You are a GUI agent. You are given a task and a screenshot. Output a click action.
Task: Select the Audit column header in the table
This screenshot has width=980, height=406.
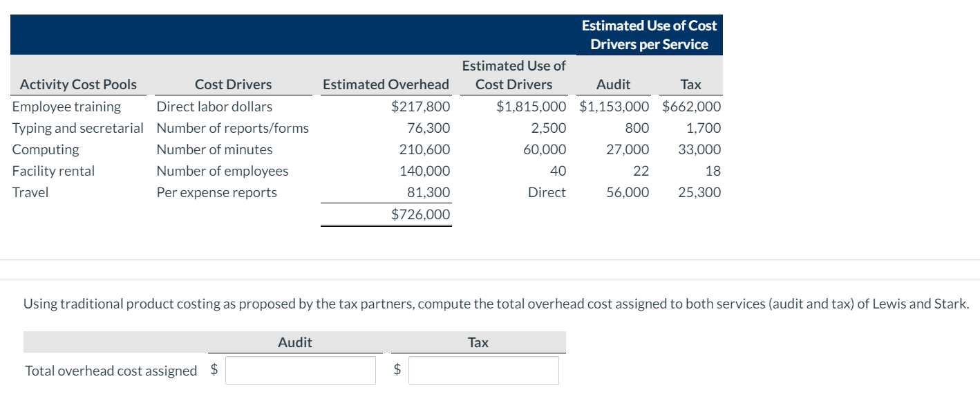pyautogui.click(x=613, y=84)
